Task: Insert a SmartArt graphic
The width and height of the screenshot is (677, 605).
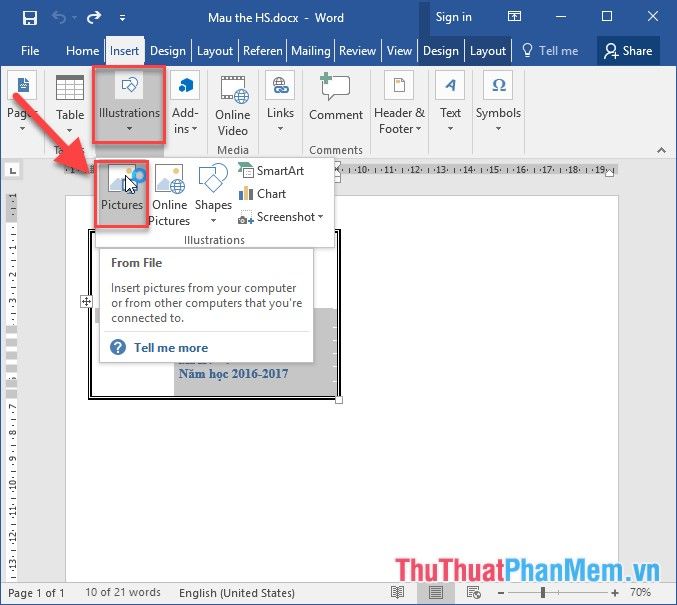Action: tap(271, 171)
